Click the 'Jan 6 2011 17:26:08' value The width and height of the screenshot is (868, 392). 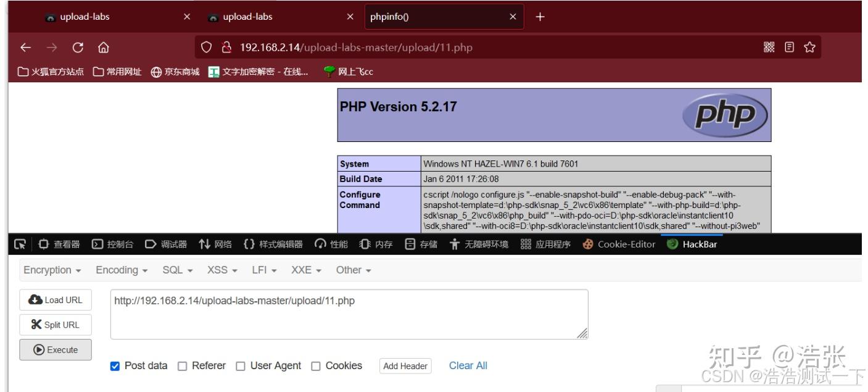coord(461,179)
